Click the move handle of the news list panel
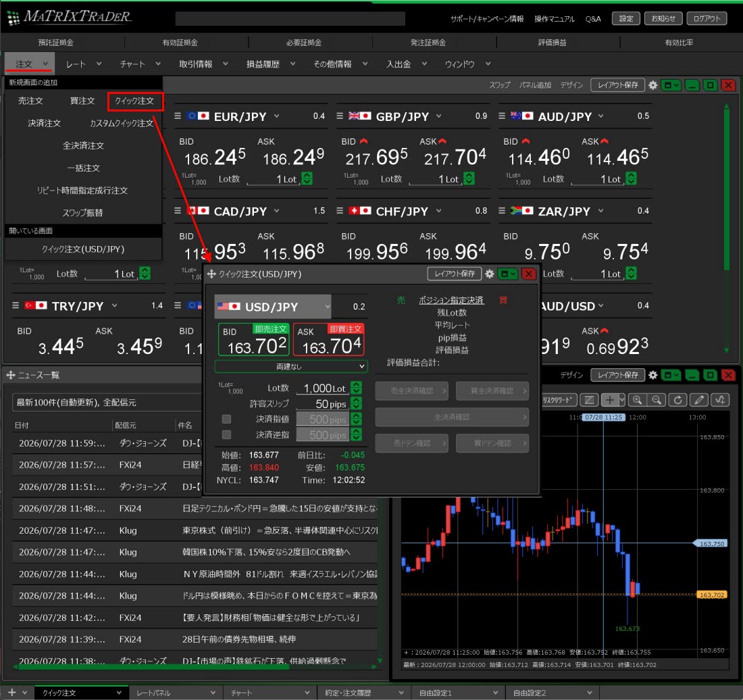 (x=10, y=375)
